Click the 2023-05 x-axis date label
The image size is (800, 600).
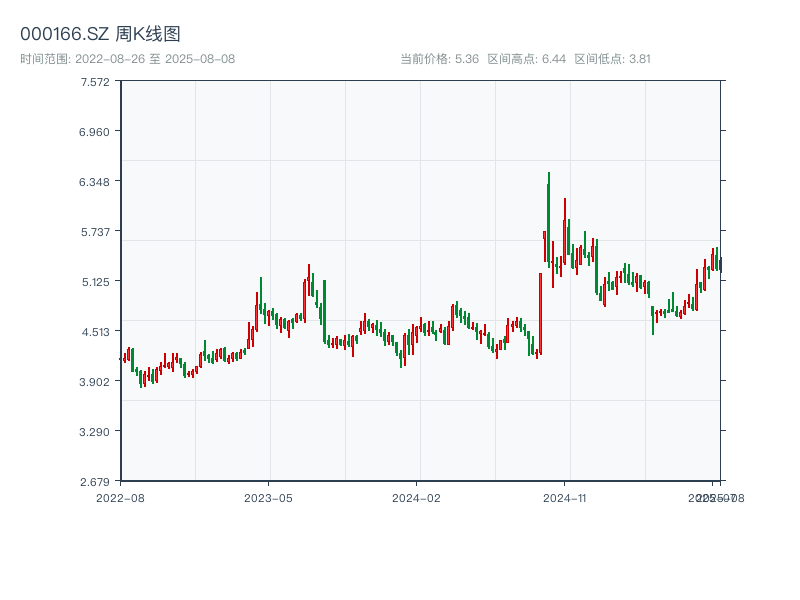point(268,497)
